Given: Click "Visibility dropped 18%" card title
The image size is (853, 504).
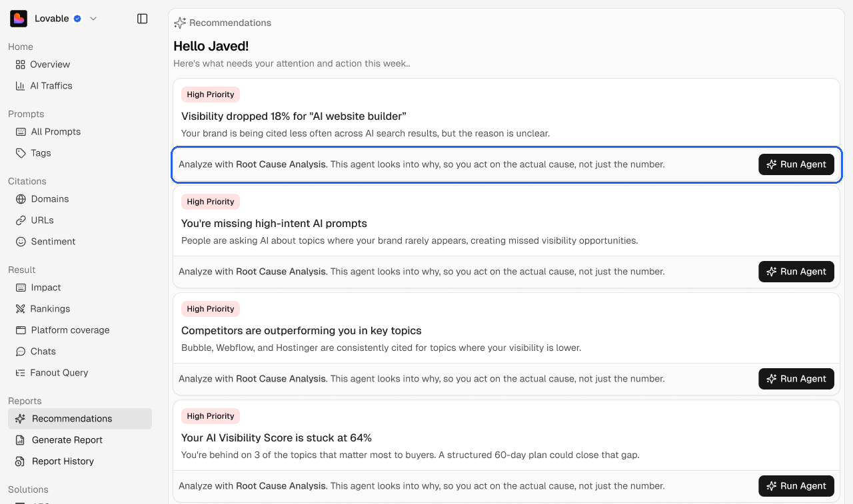Looking at the screenshot, I should [x=294, y=117].
